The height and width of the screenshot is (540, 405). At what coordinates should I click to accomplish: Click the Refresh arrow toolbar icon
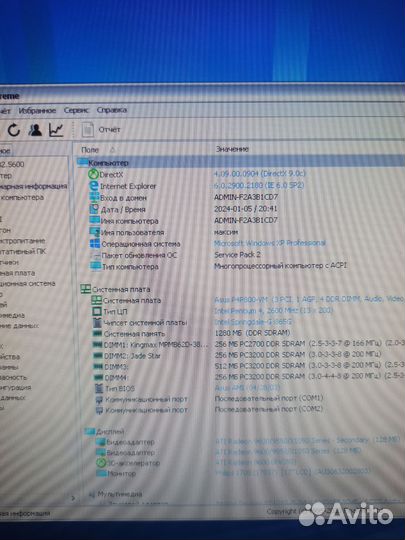[14, 130]
